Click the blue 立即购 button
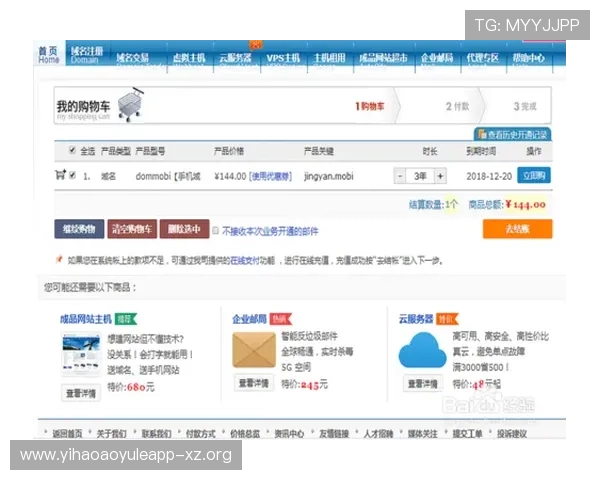 coord(534,175)
